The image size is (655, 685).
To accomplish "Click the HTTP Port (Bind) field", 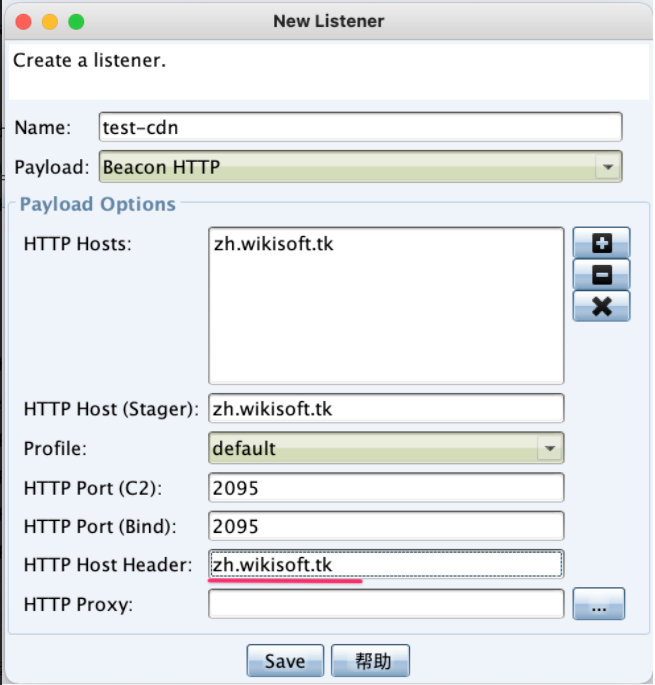I will pyautogui.click(x=385, y=526).
